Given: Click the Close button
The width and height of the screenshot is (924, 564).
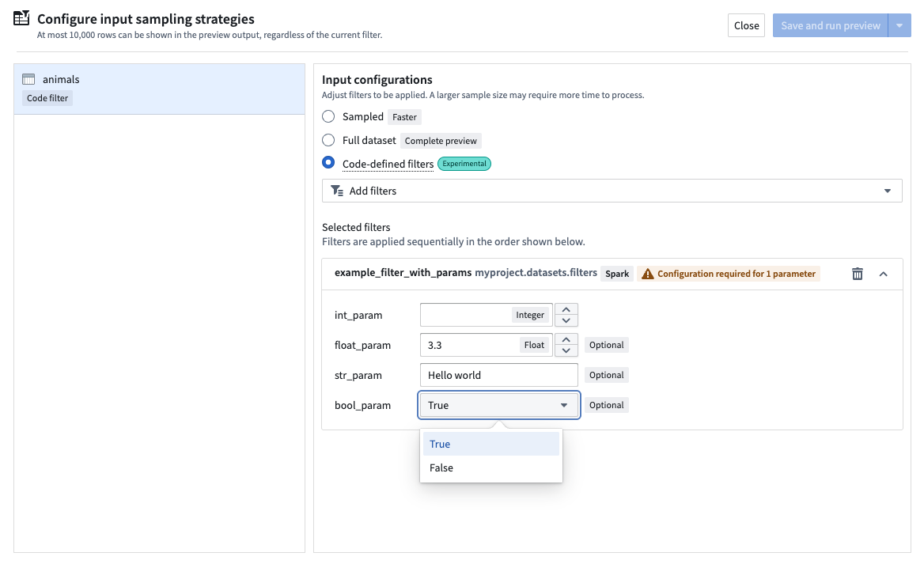Looking at the screenshot, I should pyautogui.click(x=746, y=25).
